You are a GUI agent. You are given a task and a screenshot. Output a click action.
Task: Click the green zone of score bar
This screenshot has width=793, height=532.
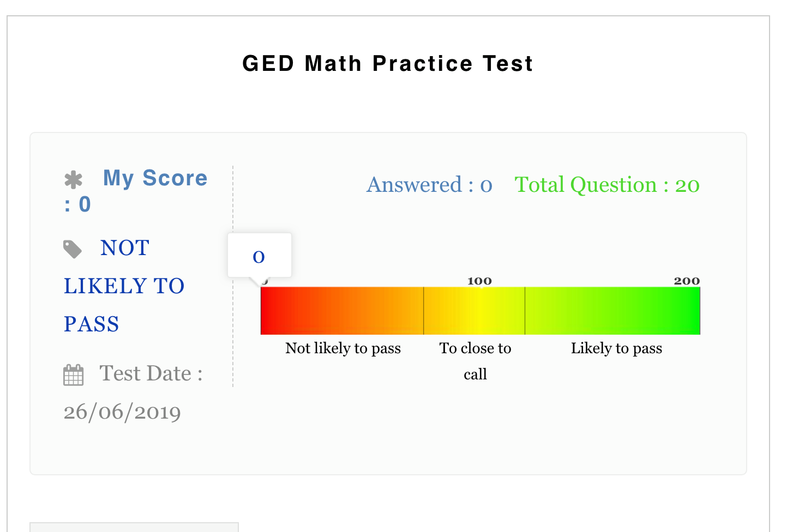[612, 311]
